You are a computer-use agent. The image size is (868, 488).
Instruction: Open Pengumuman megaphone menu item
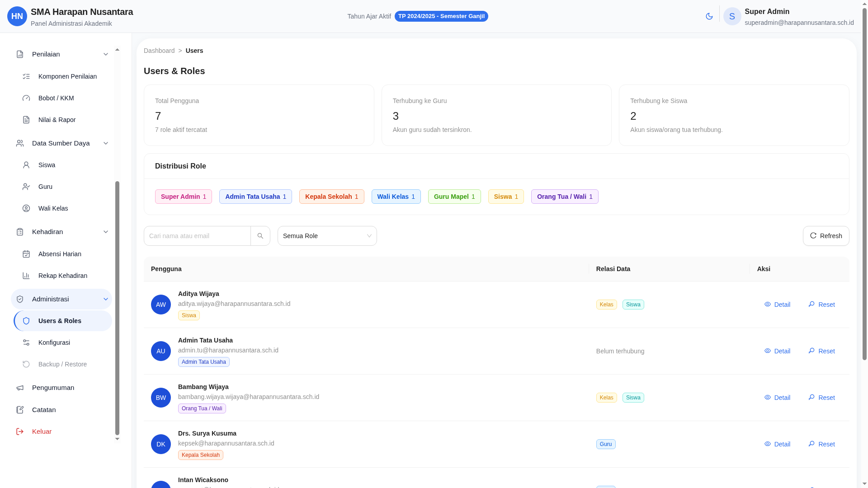pos(53,388)
